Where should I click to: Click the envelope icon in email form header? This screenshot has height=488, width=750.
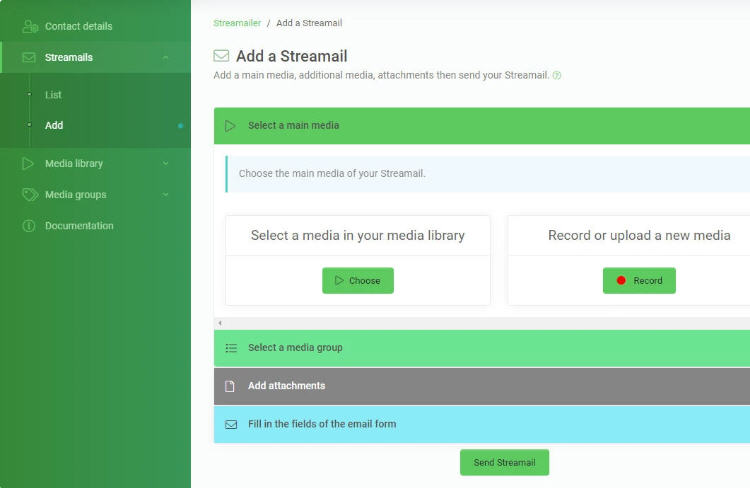pyautogui.click(x=231, y=424)
